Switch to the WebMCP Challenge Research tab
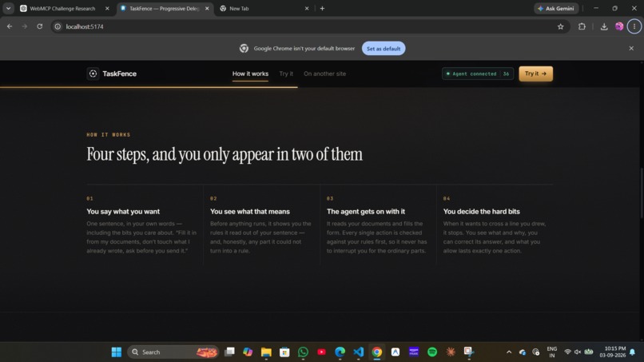This screenshot has width=644, height=362. point(62,8)
